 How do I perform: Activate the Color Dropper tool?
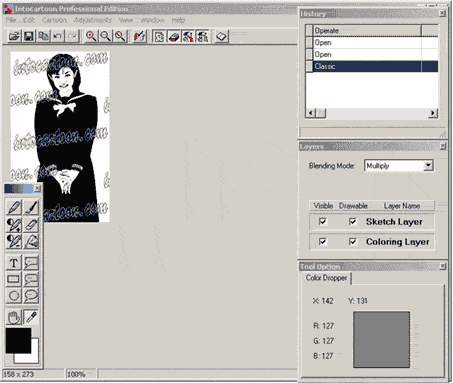click(x=31, y=317)
